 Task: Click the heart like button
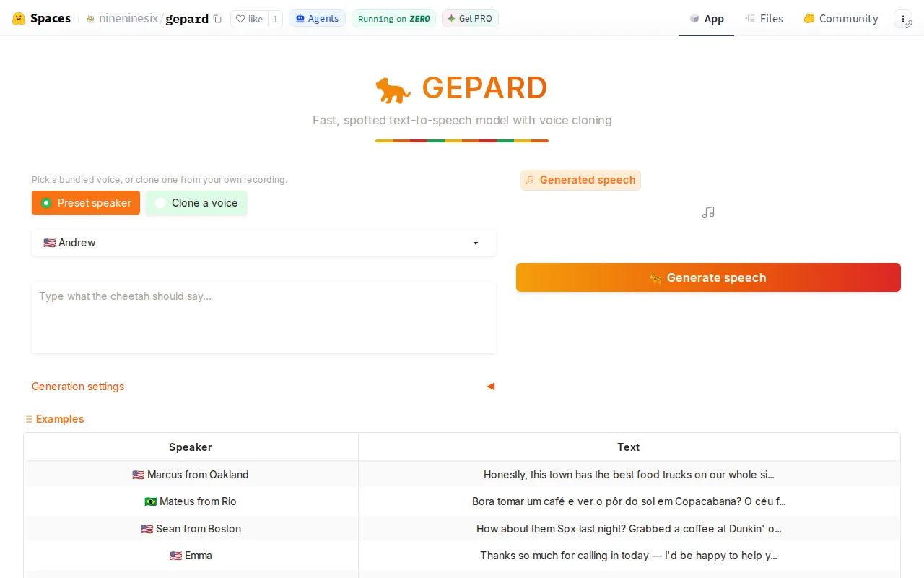[x=249, y=19]
